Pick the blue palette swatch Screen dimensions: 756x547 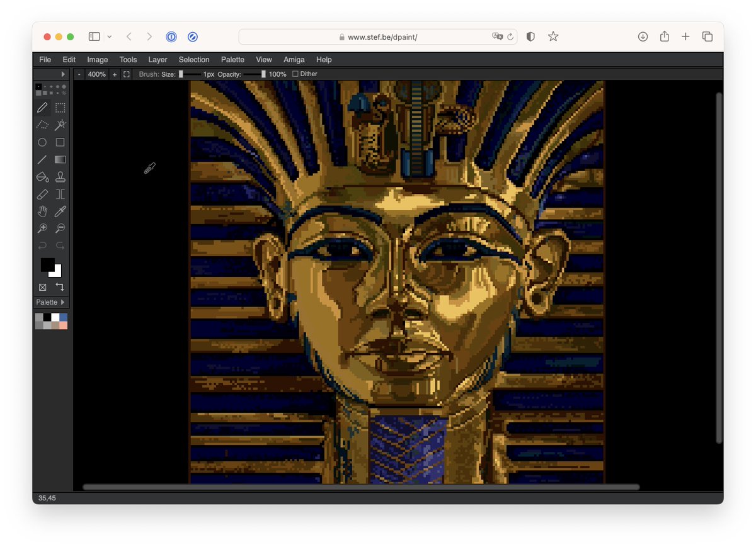64,317
